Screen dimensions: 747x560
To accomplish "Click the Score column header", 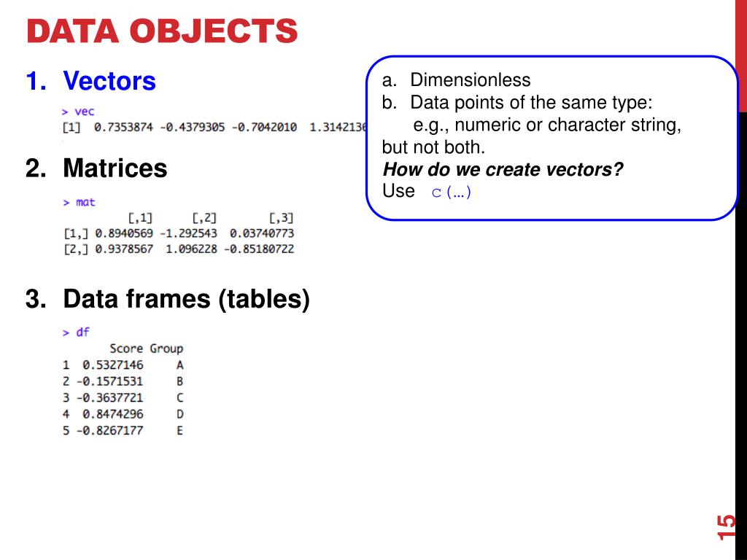I will (126, 349).
